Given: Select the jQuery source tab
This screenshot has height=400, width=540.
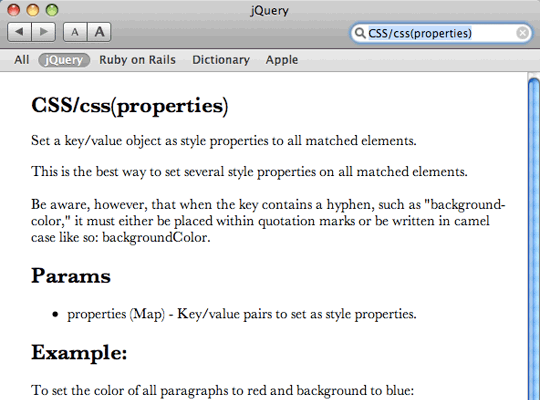Looking at the screenshot, I should (x=64, y=60).
